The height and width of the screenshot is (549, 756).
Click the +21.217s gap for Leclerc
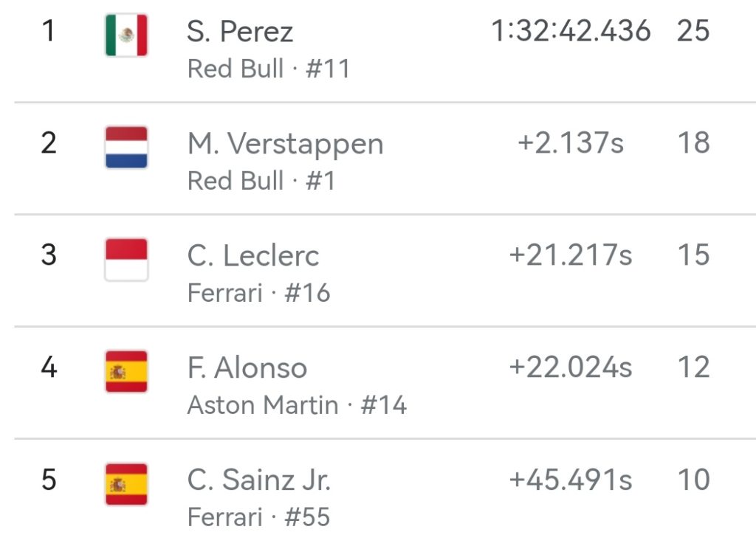(x=571, y=255)
